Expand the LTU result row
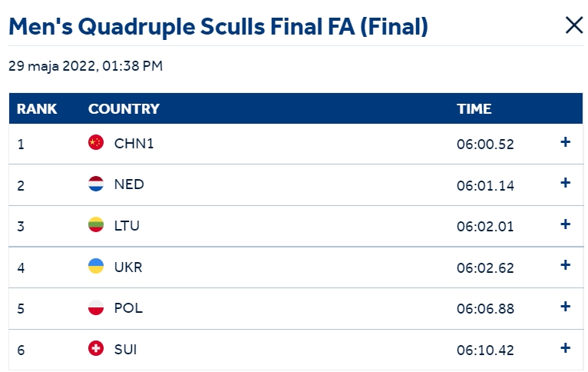Image resolution: width=588 pixels, height=372 pixels. (565, 224)
